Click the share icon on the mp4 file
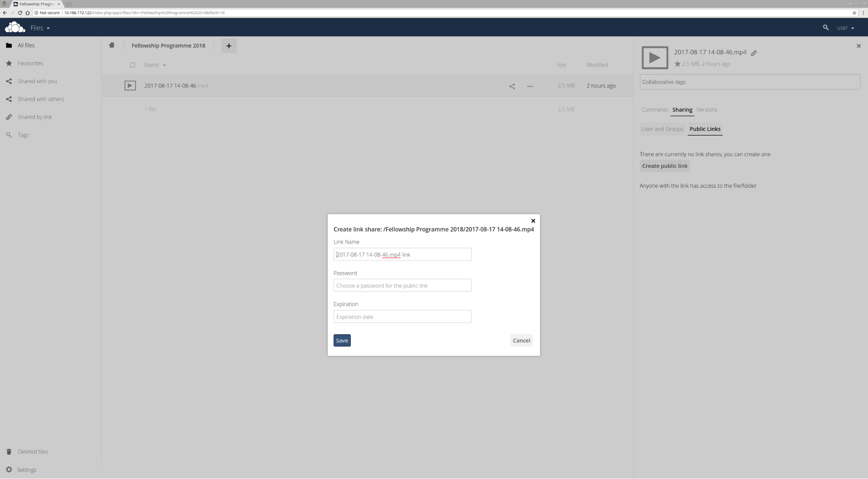 512,86
